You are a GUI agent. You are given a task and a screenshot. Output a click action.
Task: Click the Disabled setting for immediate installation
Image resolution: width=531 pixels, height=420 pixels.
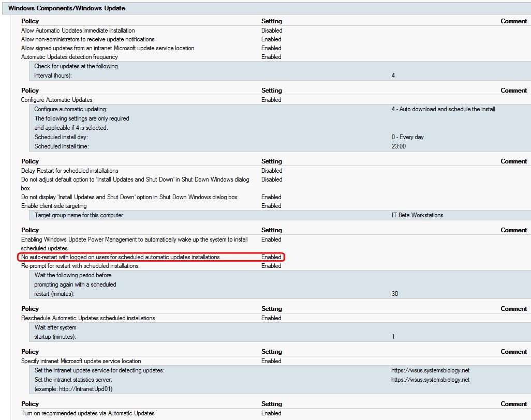[x=272, y=31]
